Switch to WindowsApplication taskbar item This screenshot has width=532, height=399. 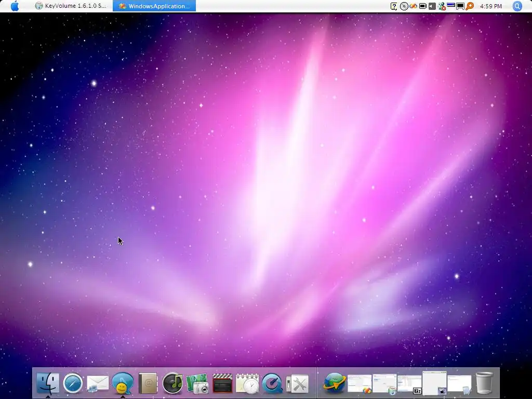tap(154, 6)
